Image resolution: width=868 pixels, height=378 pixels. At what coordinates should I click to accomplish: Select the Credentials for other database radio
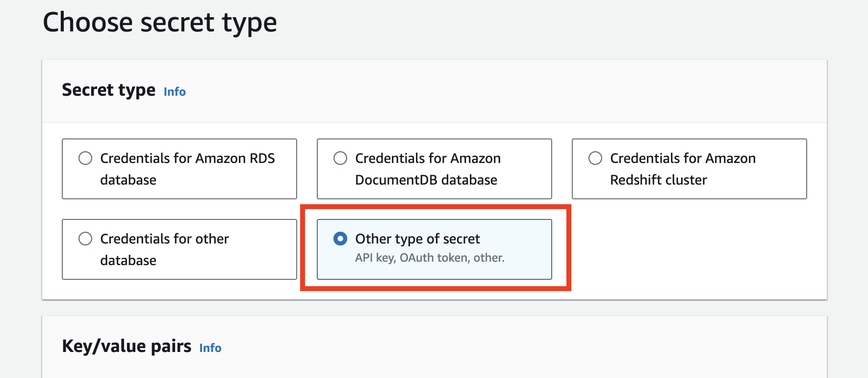click(x=85, y=239)
